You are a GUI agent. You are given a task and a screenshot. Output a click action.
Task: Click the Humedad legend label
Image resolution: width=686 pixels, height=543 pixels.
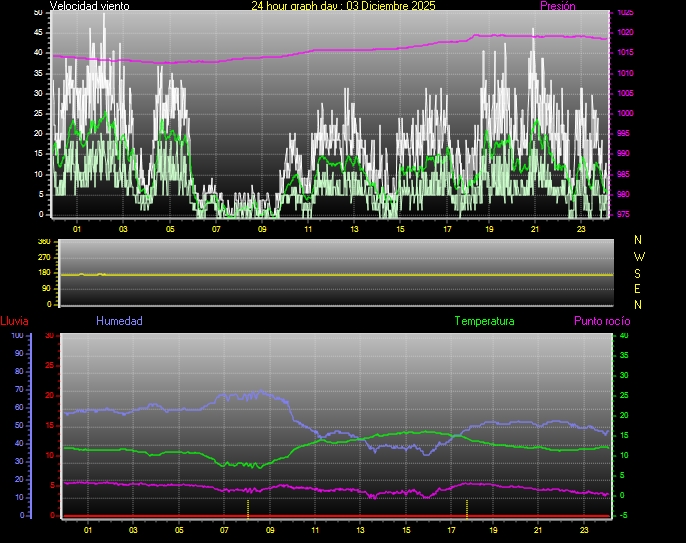tap(119, 321)
